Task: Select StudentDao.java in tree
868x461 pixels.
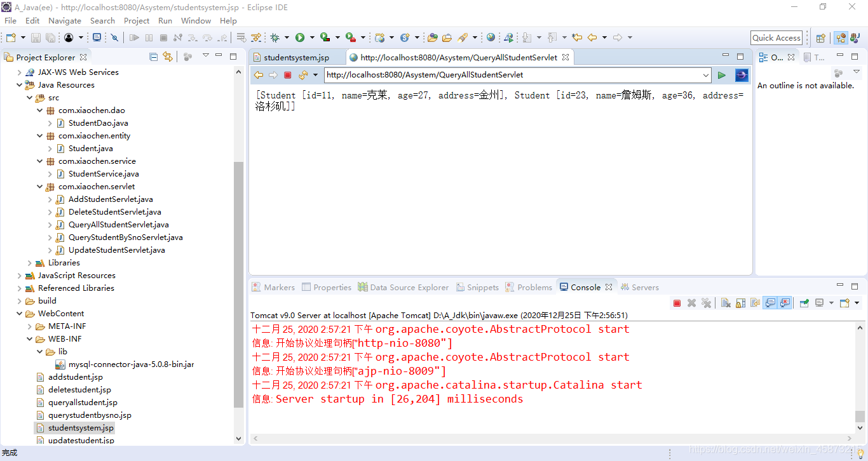Action: [x=98, y=123]
